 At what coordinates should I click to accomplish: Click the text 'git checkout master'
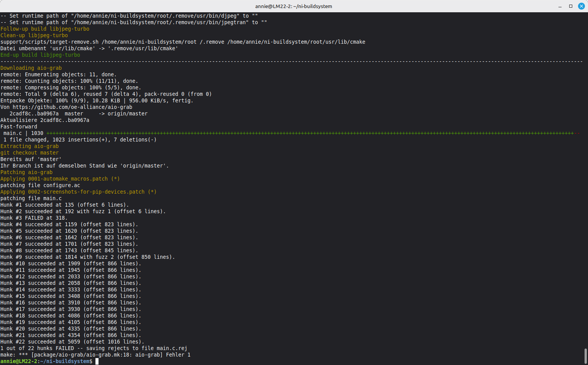click(x=30, y=153)
